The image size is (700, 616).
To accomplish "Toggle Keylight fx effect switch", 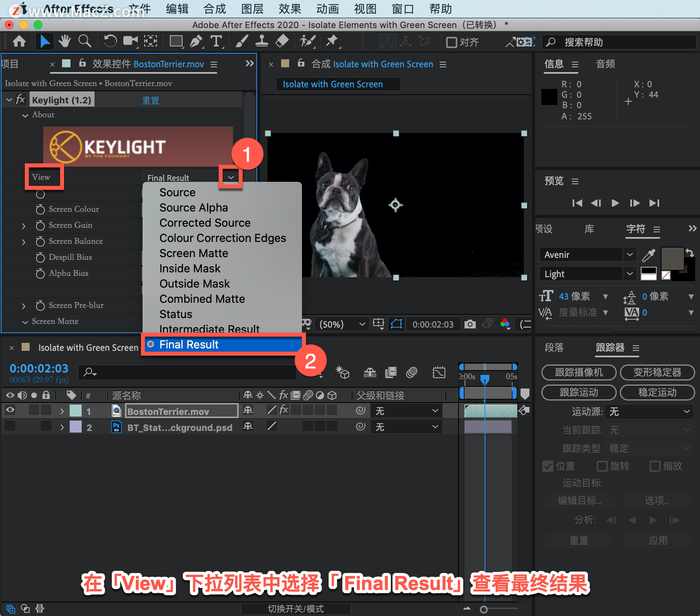I will click(x=20, y=99).
